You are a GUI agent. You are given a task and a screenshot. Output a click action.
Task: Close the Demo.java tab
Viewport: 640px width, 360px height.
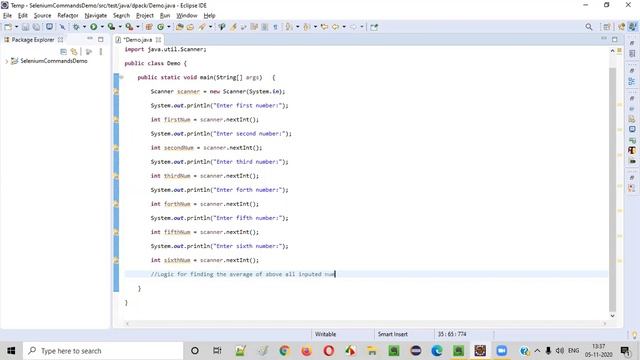[158, 40]
